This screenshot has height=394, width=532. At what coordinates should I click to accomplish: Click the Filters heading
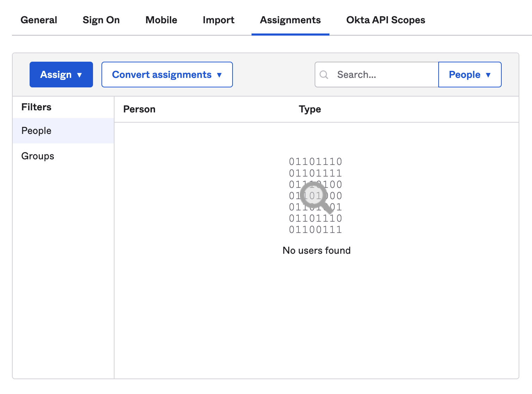(36, 107)
